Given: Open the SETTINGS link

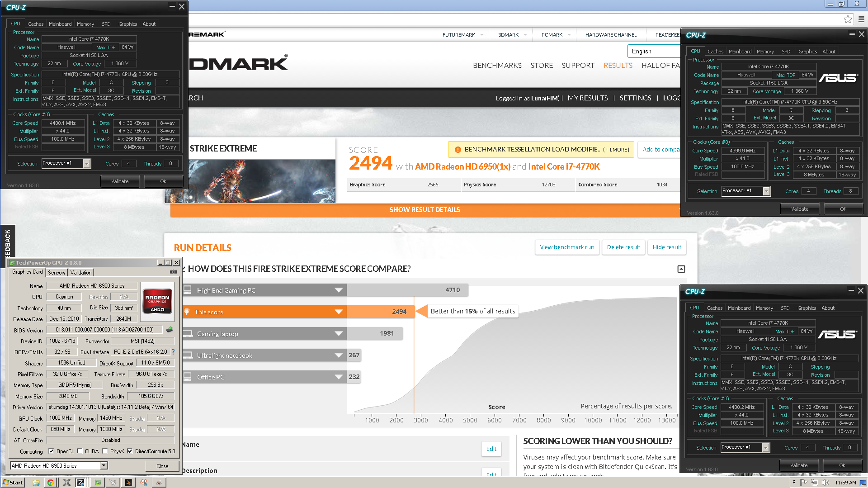Looking at the screenshot, I should tap(635, 98).
